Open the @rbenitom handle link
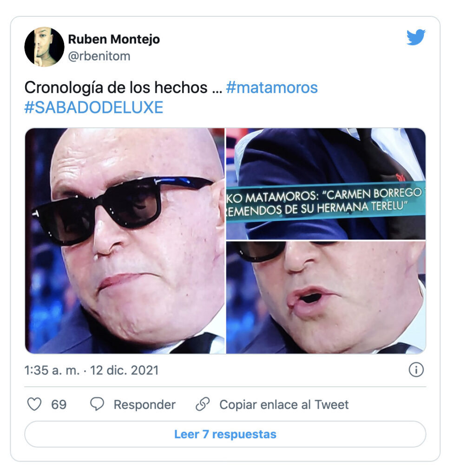The height and width of the screenshot is (476, 454). click(99, 56)
